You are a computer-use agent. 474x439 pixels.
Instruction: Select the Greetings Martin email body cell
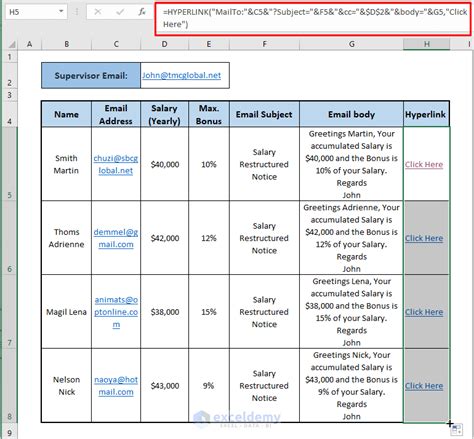(351, 164)
